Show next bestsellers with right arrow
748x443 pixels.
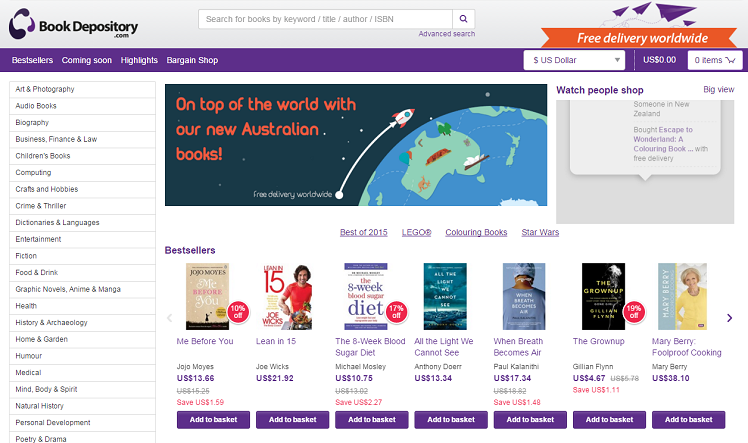click(x=729, y=318)
